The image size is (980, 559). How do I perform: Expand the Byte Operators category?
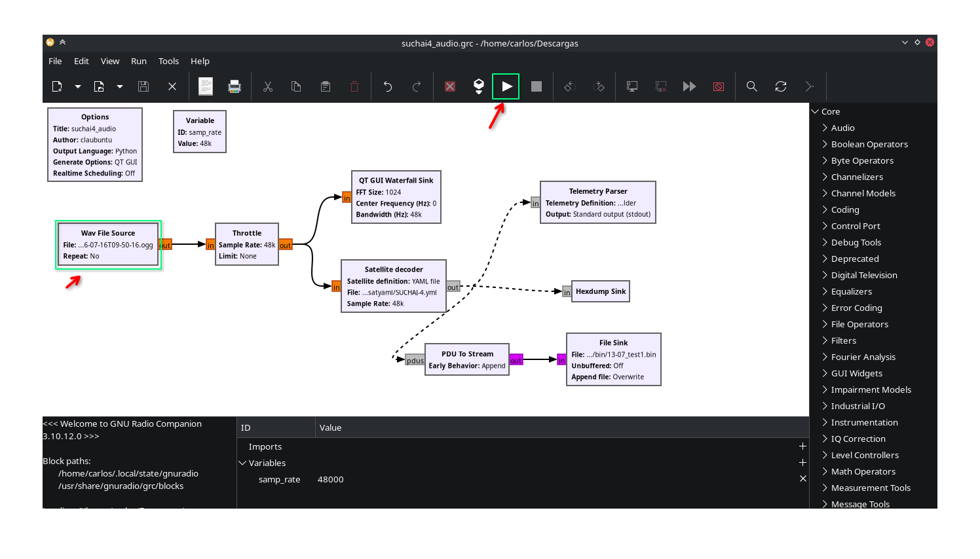tap(825, 160)
